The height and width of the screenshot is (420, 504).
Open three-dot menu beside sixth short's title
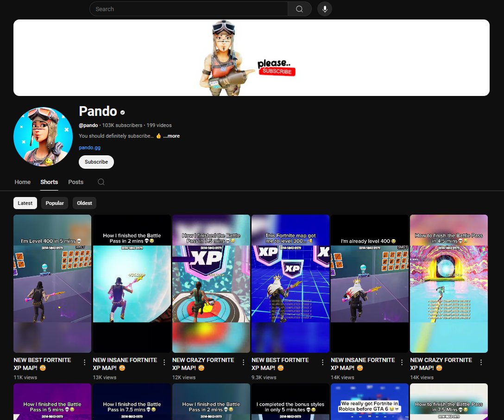click(x=481, y=363)
